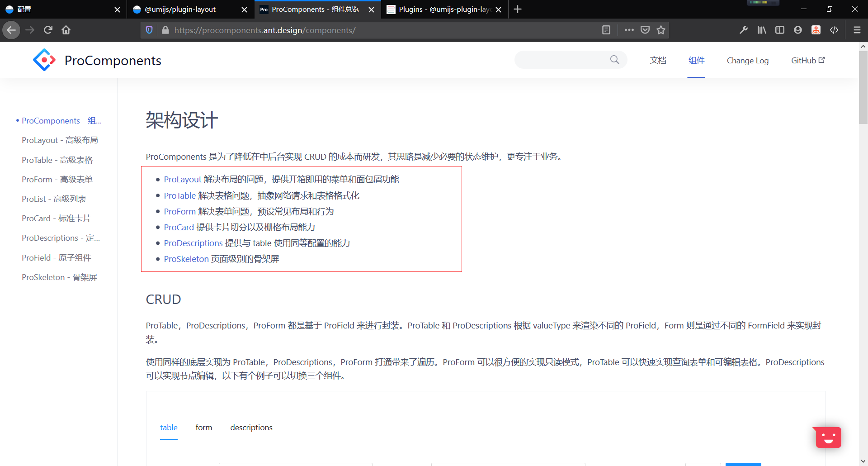Viewport: 868px width, 466px height.
Task: Go to browser home page icon
Action: 66,30
